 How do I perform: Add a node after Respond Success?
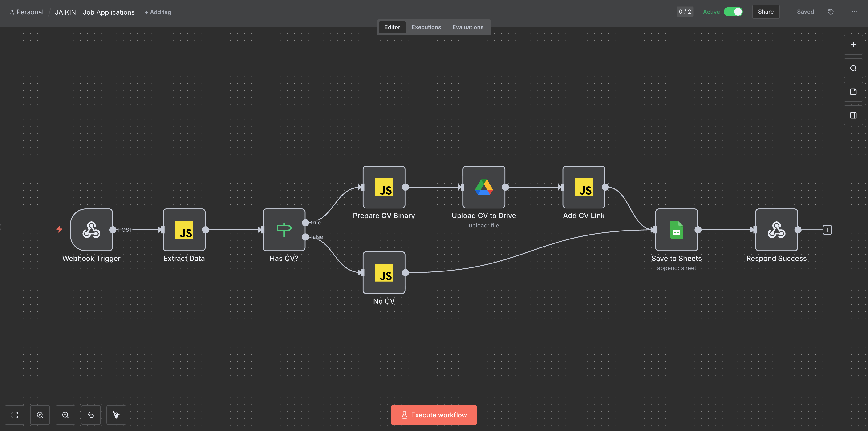pos(827,230)
